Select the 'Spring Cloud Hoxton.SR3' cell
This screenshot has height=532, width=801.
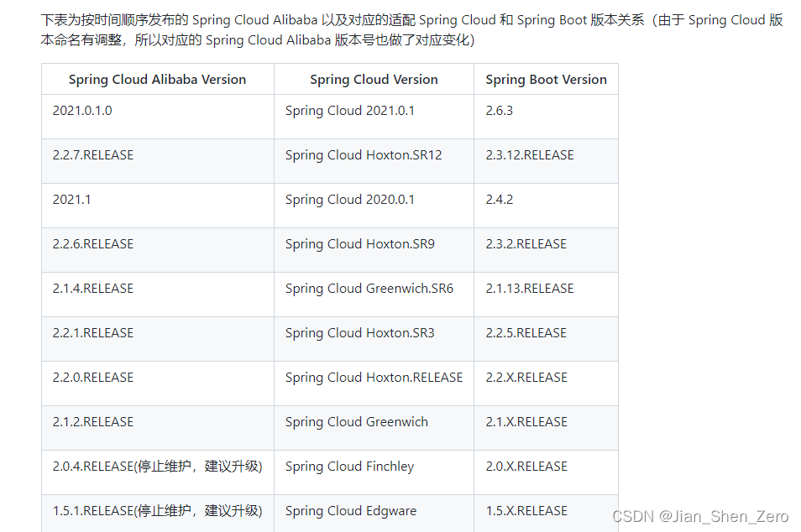(374, 338)
